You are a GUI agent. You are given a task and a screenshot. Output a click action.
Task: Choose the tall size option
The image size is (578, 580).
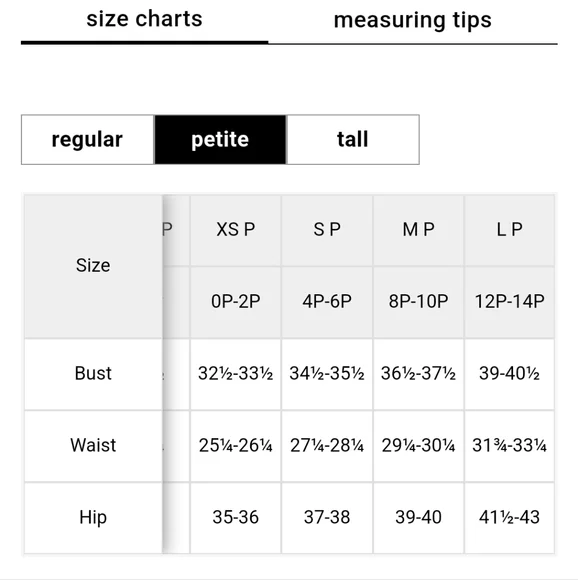353,139
